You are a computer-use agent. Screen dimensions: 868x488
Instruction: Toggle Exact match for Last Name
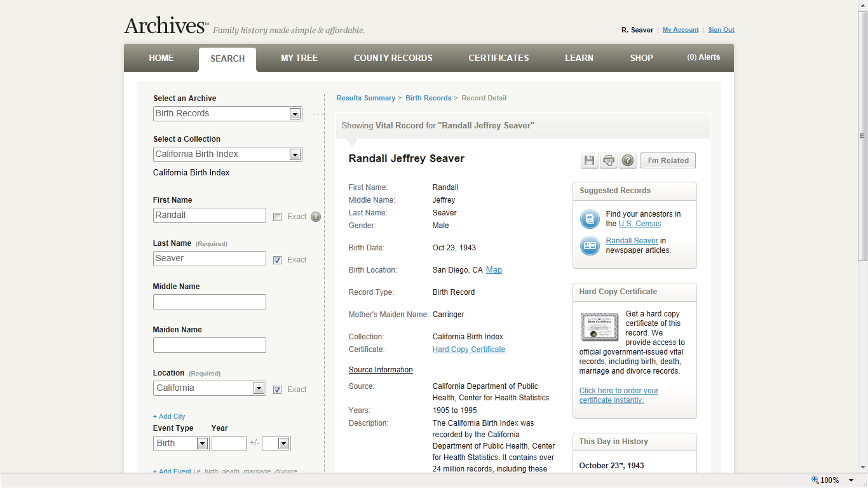point(277,260)
